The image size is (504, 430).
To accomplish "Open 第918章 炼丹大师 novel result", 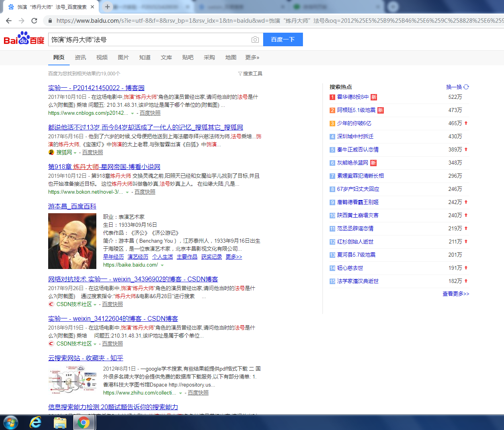I will pos(104,167).
